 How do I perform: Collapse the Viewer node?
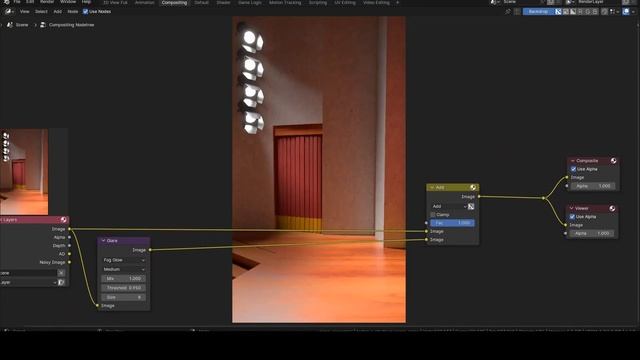pos(571,208)
